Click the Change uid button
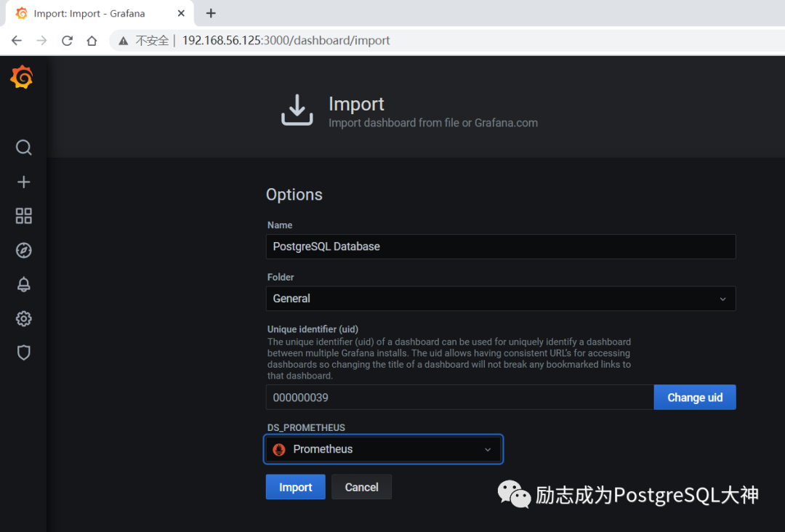The width and height of the screenshot is (785, 532). click(x=695, y=398)
